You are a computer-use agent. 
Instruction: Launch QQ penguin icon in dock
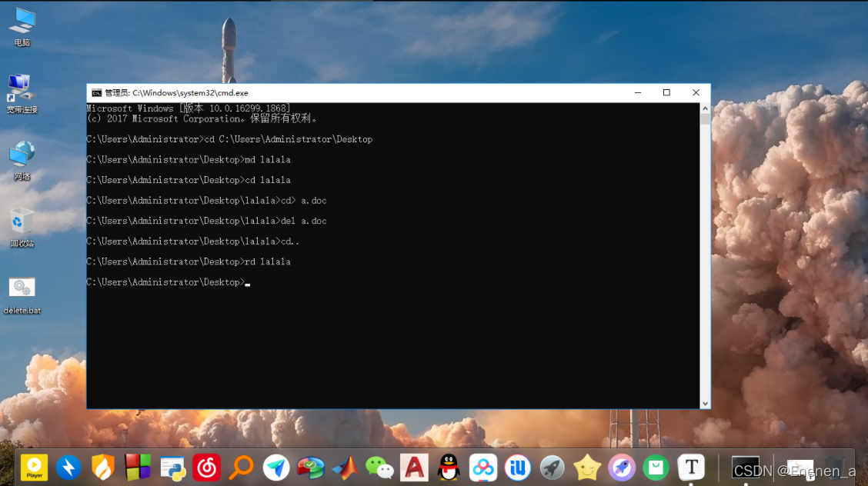tap(449, 467)
